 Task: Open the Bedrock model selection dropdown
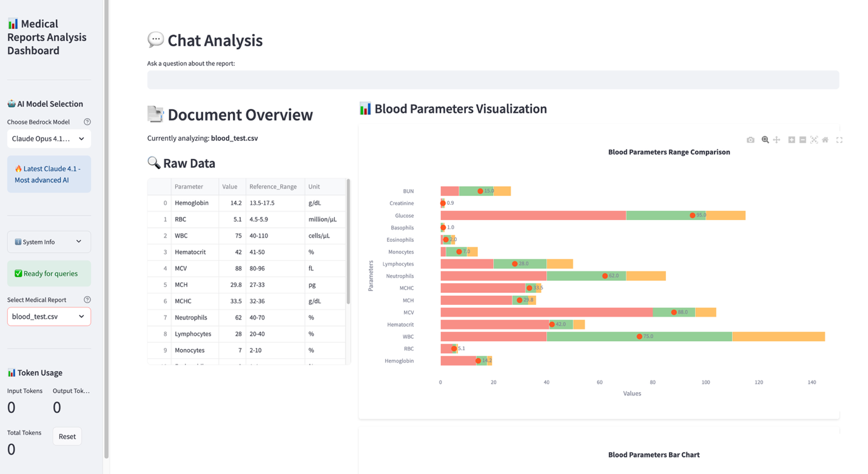click(49, 138)
